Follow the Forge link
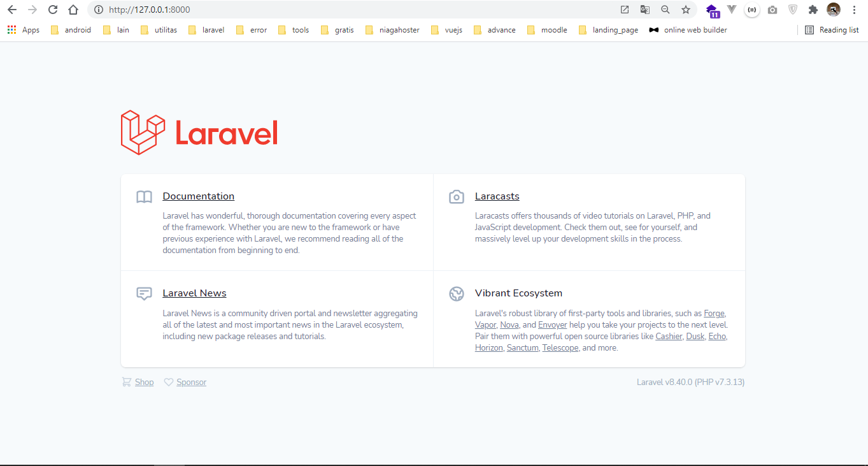Image resolution: width=868 pixels, height=466 pixels. 714,314
